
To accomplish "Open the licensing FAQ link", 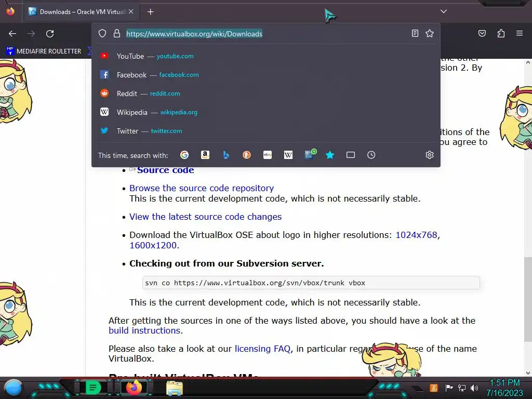I will point(262,349).
